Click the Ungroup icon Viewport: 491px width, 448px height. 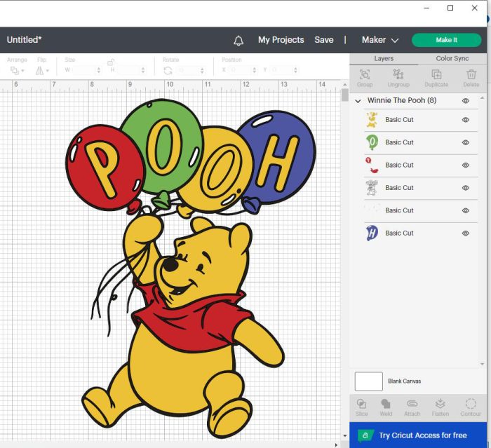pyautogui.click(x=398, y=74)
